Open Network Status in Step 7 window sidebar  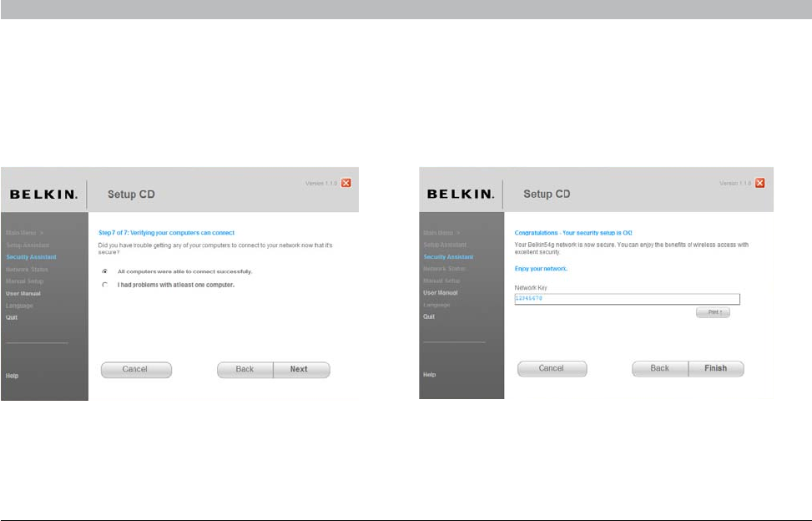(x=27, y=270)
